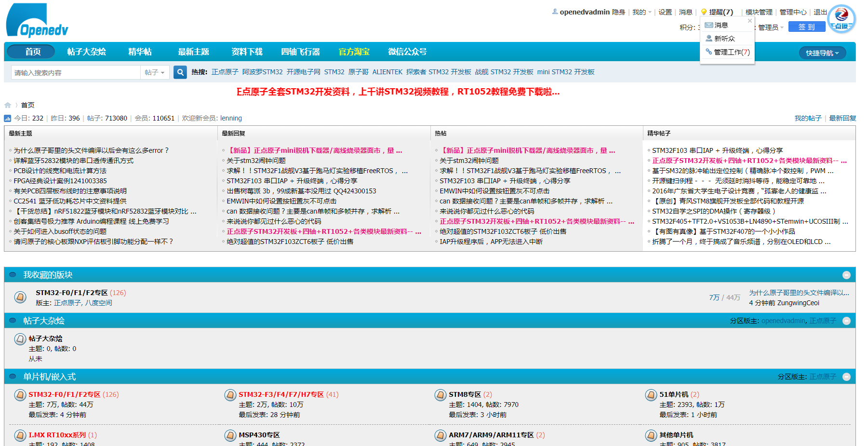Click the 设置 link

(x=665, y=12)
